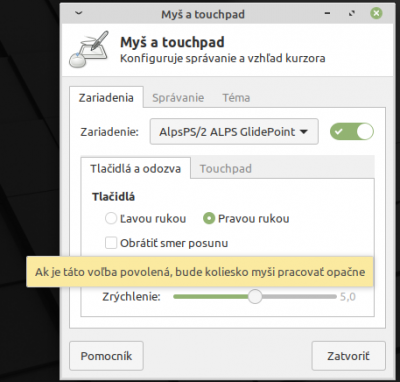Open help with the Pomocník button

106,356
